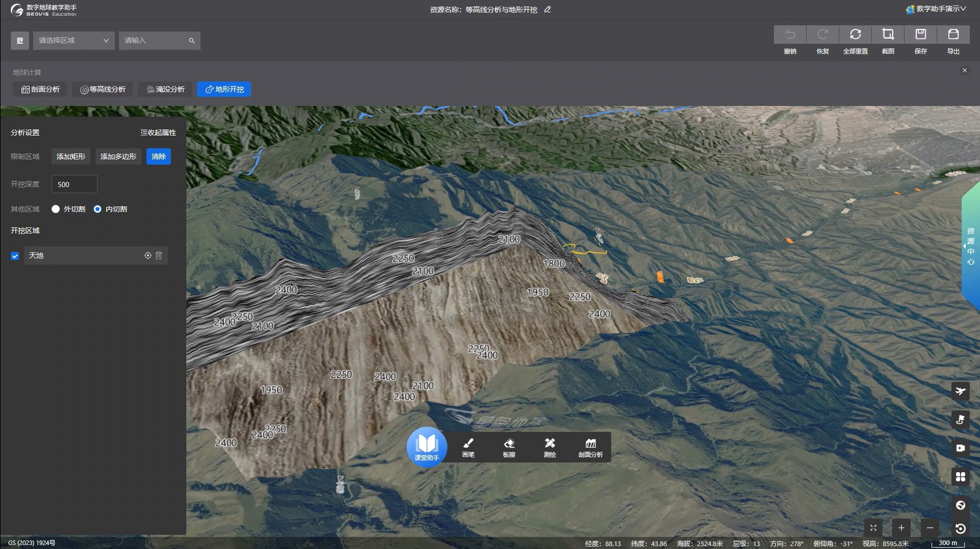Edit resource name pencil icon
This screenshot has width=980, height=549.
[x=547, y=9]
